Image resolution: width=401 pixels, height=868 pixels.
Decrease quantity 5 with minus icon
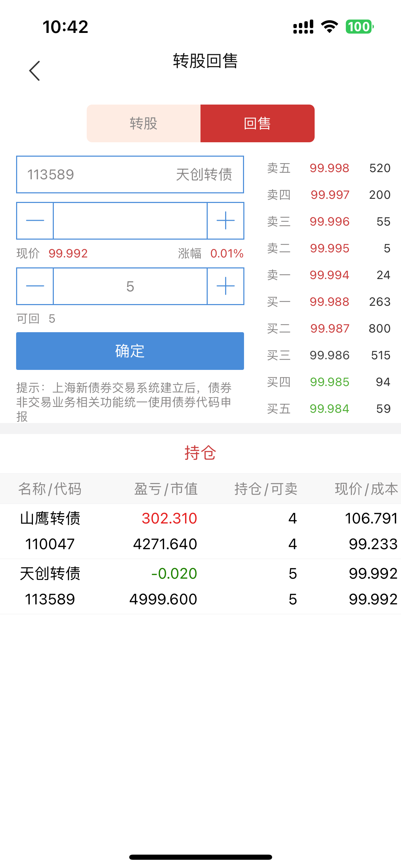coord(35,286)
